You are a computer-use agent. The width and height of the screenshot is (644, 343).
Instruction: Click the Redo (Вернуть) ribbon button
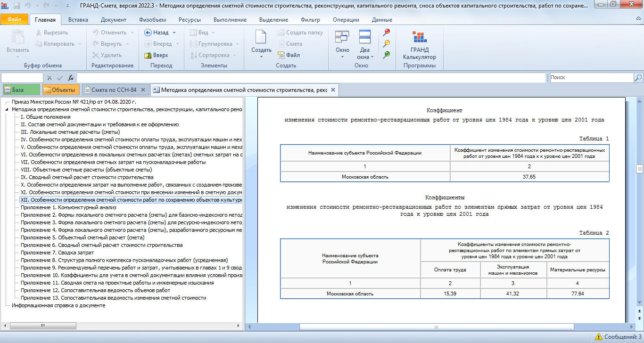point(107,44)
